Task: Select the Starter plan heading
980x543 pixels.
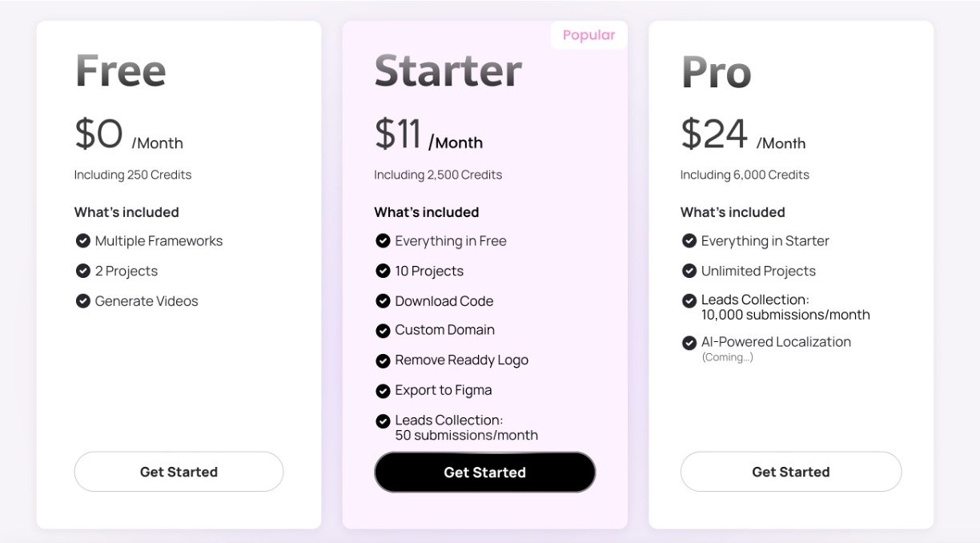Action: (x=448, y=70)
